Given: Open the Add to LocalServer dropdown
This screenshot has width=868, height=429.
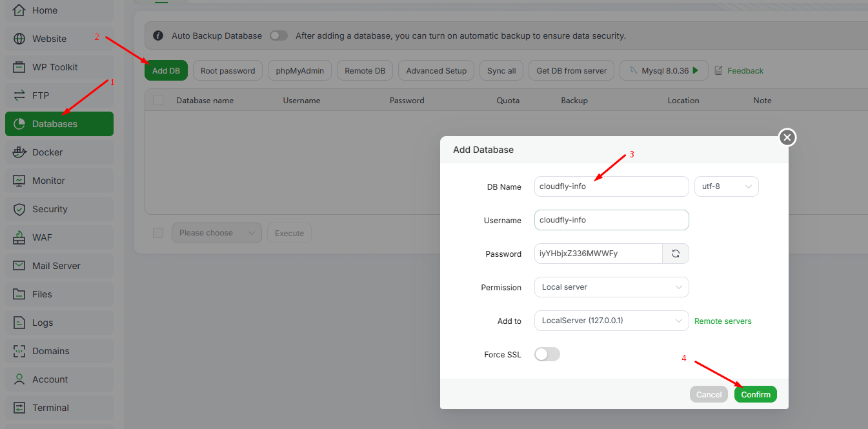Looking at the screenshot, I should pos(611,321).
